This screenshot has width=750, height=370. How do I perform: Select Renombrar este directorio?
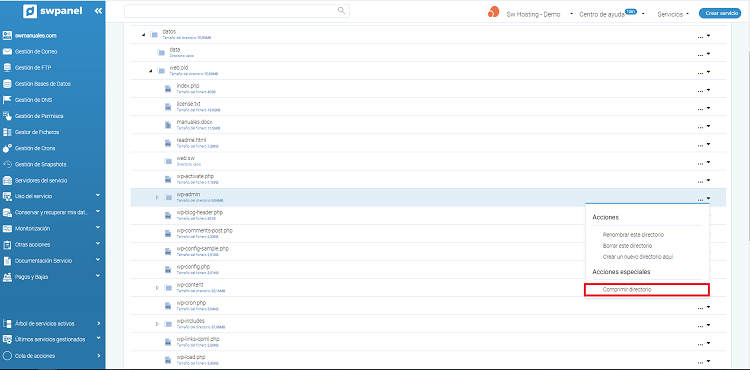633,235
